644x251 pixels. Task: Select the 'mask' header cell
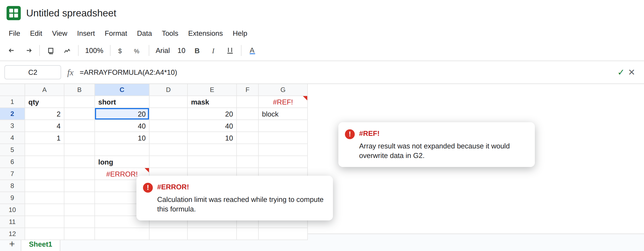(x=212, y=102)
